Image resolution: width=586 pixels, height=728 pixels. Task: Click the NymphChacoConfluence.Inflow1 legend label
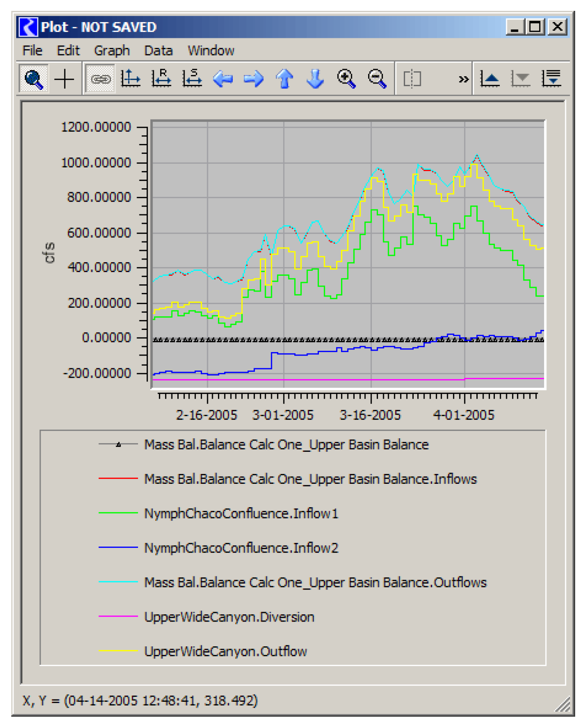coord(241,514)
